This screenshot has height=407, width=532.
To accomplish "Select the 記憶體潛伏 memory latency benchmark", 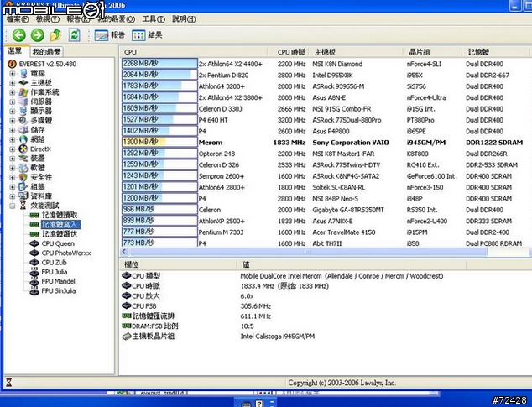I will coord(60,234).
